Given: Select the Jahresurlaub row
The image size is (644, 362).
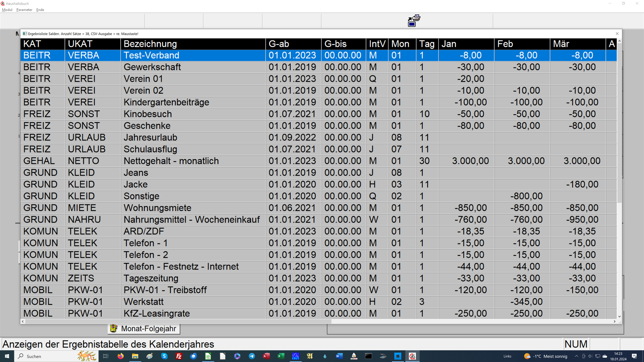Looking at the screenshot, I should pos(319,137).
